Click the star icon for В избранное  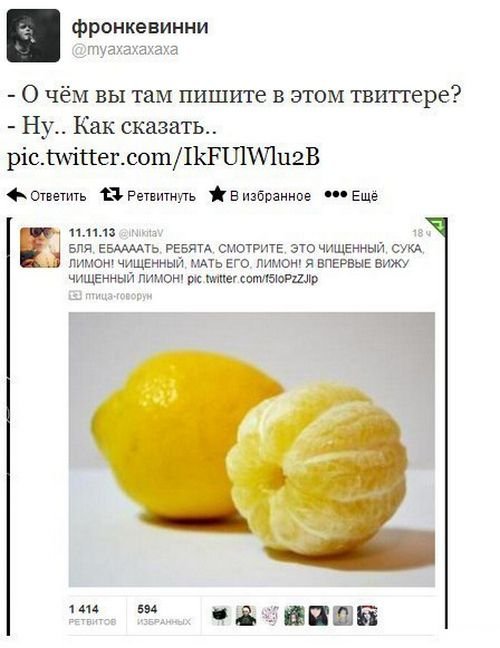[217, 194]
